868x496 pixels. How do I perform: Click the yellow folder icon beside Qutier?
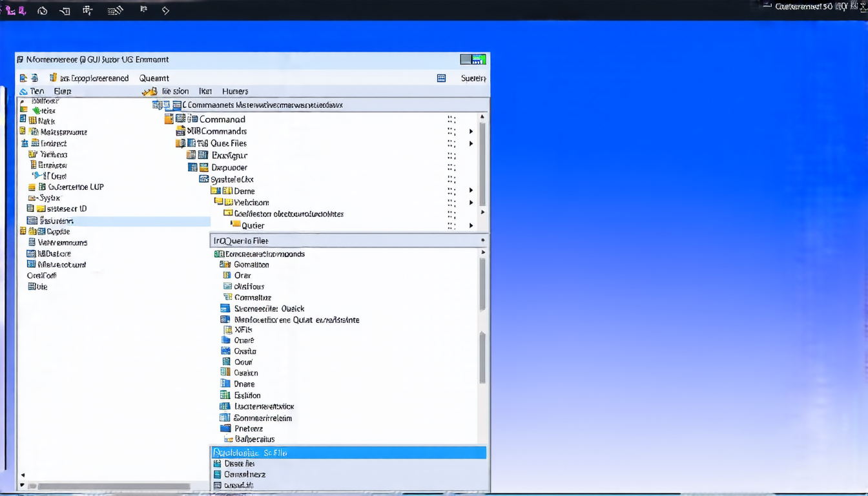point(235,225)
